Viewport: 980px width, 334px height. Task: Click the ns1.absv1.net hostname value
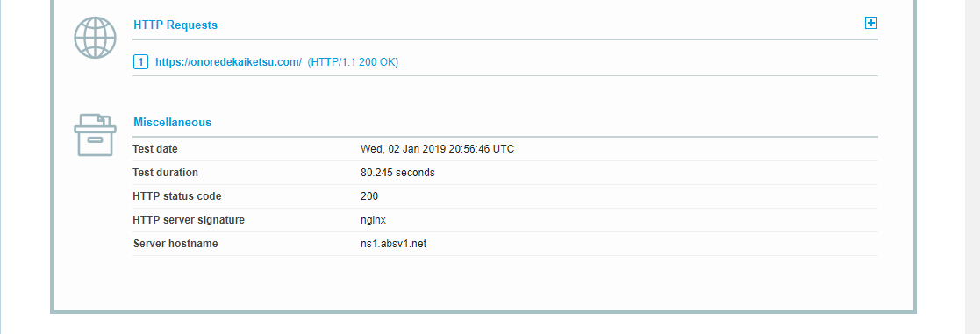[x=394, y=244]
